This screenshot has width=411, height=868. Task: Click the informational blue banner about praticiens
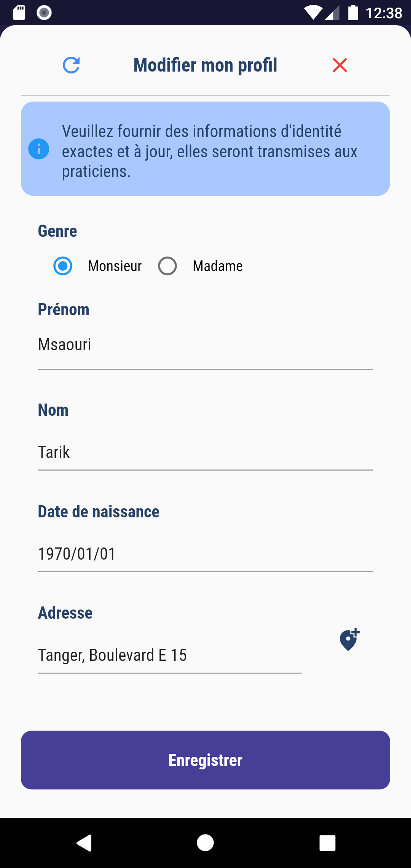[205, 149]
